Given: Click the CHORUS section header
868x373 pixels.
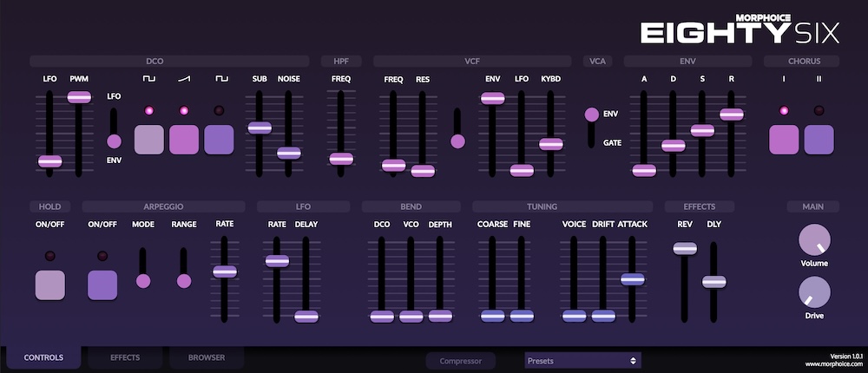Looking at the screenshot, I should coord(801,61).
